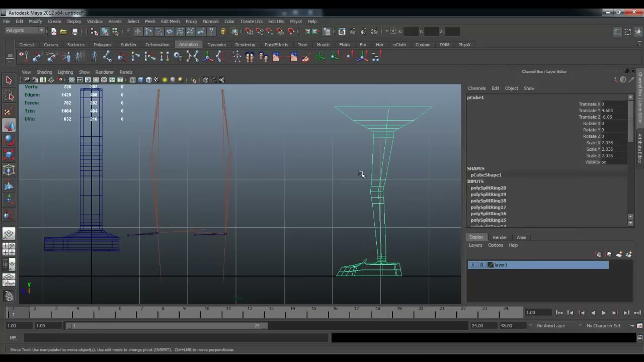Open the Channel Box Object menu
644x362 pixels.
click(x=511, y=88)
